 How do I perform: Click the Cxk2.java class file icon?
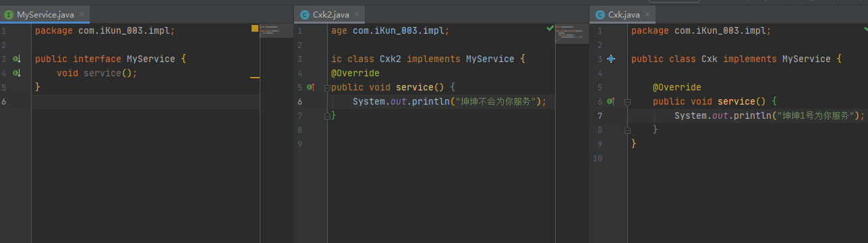click(305, 14)
